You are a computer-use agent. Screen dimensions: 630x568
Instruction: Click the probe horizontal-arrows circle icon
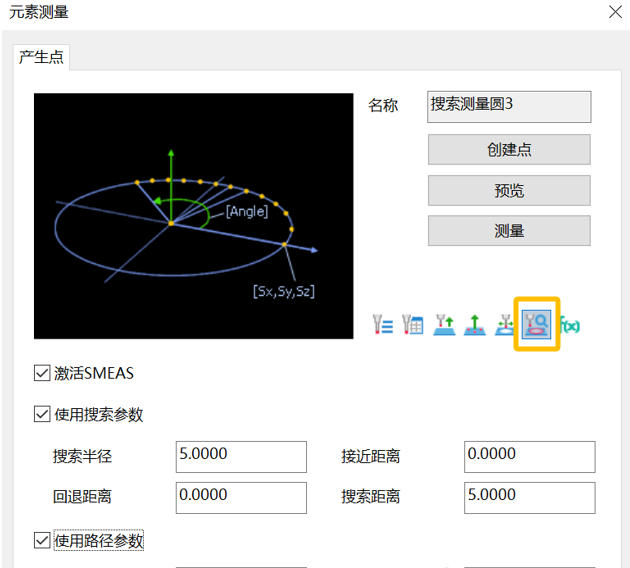click(x=505, y=324)
